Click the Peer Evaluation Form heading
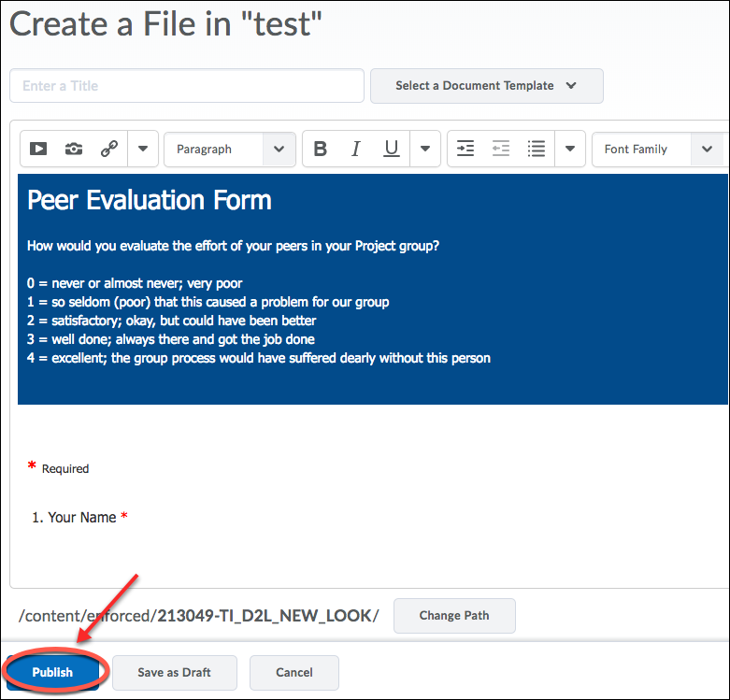 coord(150,201)
